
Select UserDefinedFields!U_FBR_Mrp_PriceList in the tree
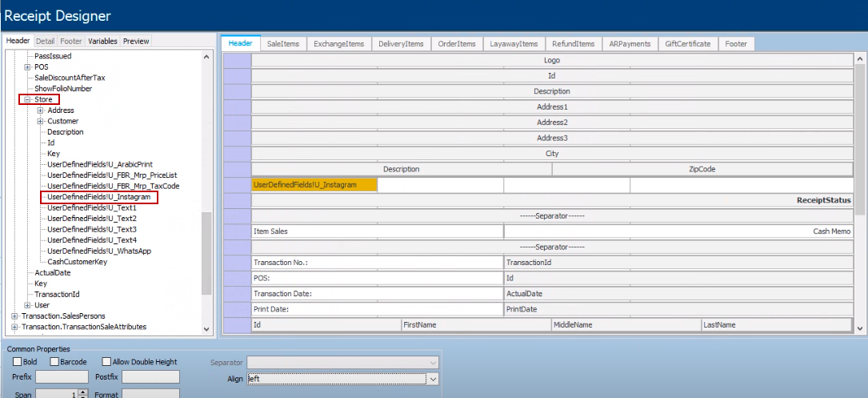pyautogui.click(x=112, y=175)
